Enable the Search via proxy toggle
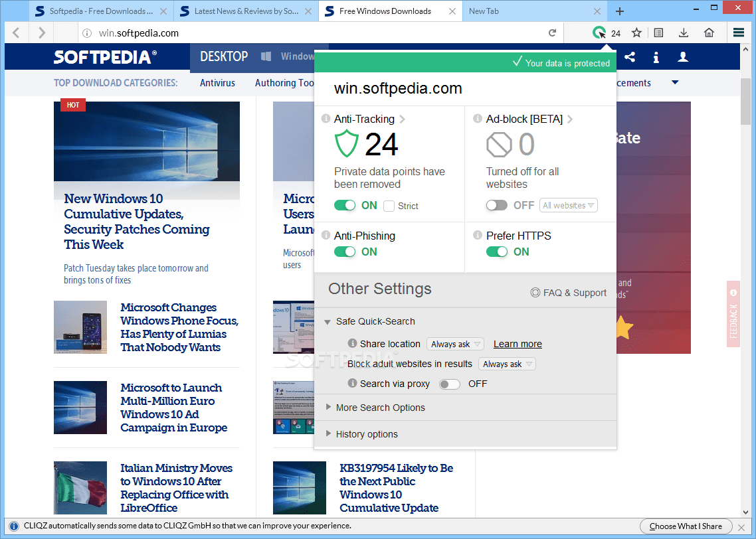This screenshot has height=539, width=756. tap(449, 384)
